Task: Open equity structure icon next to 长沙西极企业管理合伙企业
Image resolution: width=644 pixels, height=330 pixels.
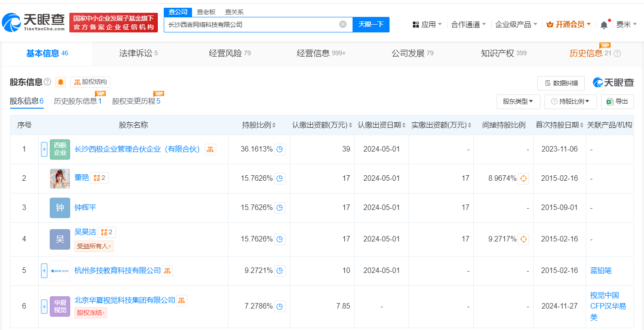Action: tap(210, 149)
